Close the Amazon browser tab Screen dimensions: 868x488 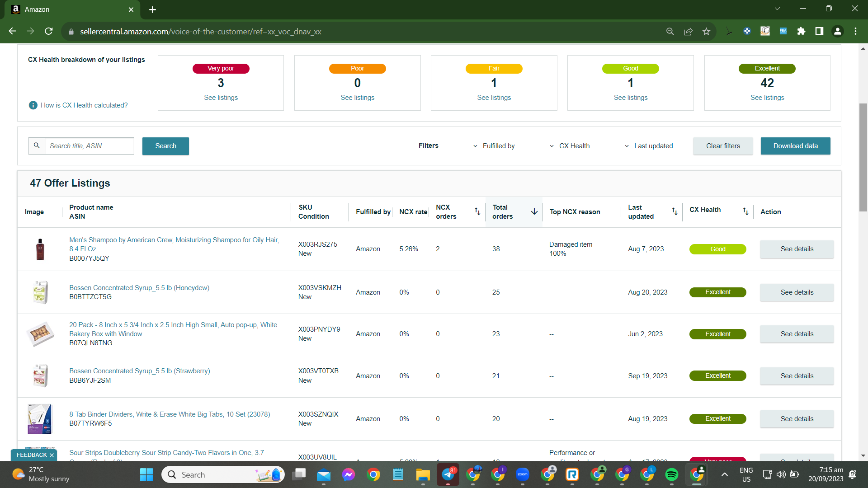131,9
